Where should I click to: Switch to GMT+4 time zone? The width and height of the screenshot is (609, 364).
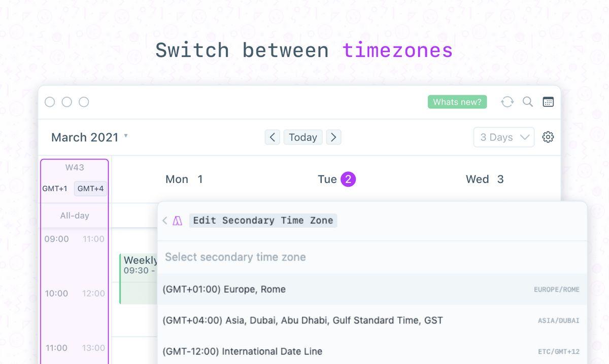pos(90,189)
